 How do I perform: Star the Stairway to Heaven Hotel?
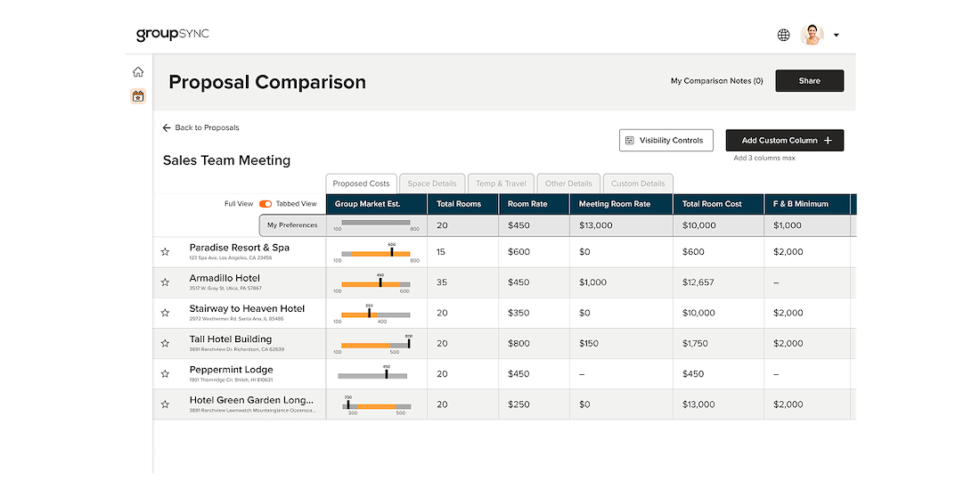[x=165, y=313]
